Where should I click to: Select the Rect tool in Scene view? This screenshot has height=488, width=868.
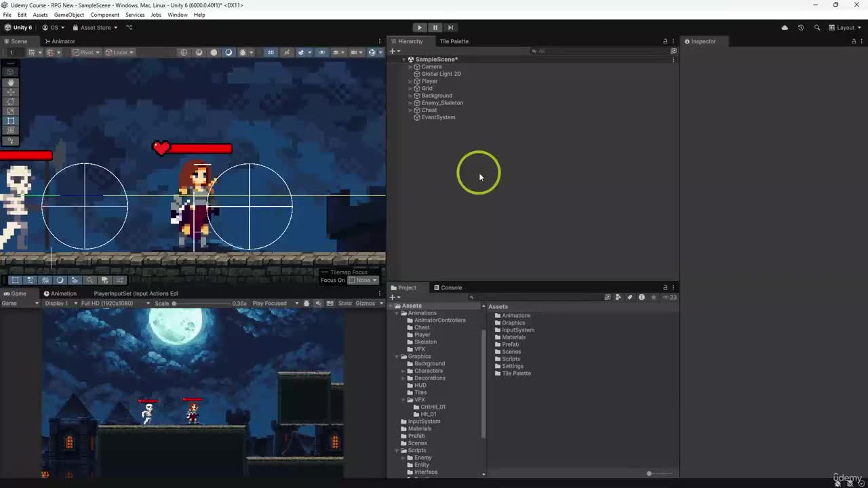(x=11, y=121)
